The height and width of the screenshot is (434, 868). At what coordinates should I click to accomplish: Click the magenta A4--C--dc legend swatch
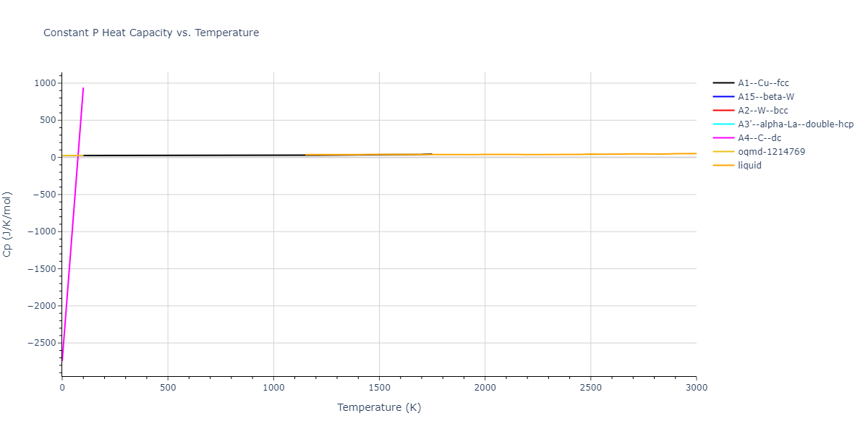coord(723,138)
